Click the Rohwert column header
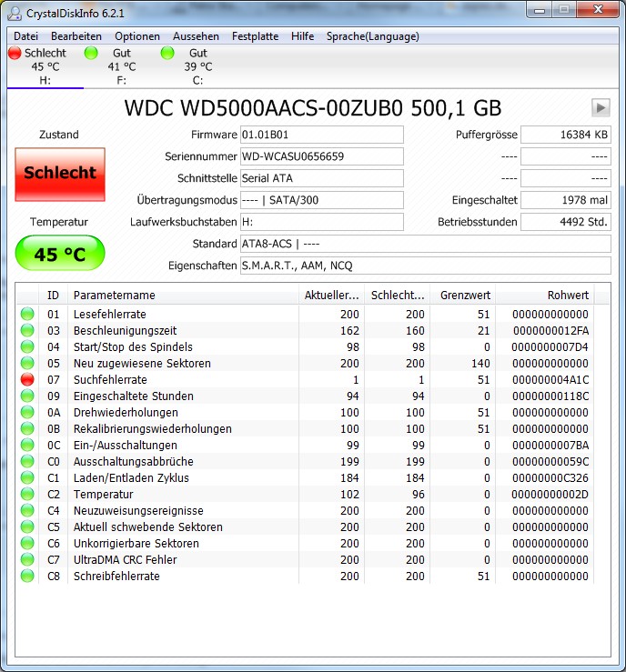This screenshot has height=672, width=626. pyautogui.click(x=544, y=296)
